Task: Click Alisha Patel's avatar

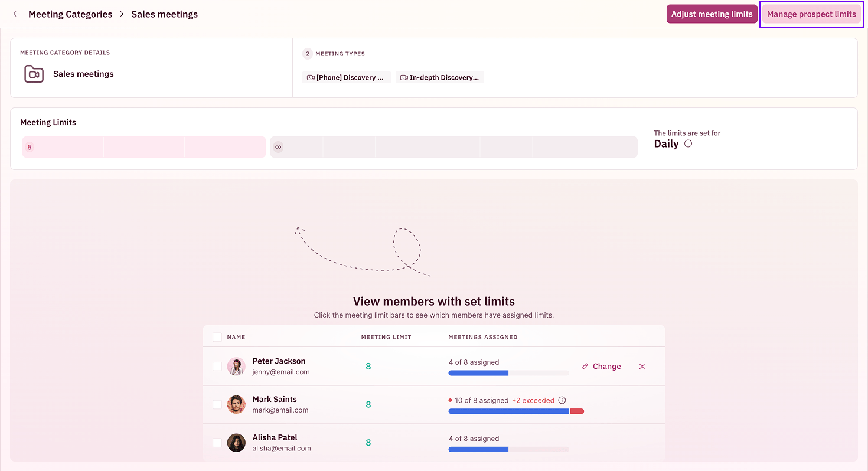Action: 236,443
